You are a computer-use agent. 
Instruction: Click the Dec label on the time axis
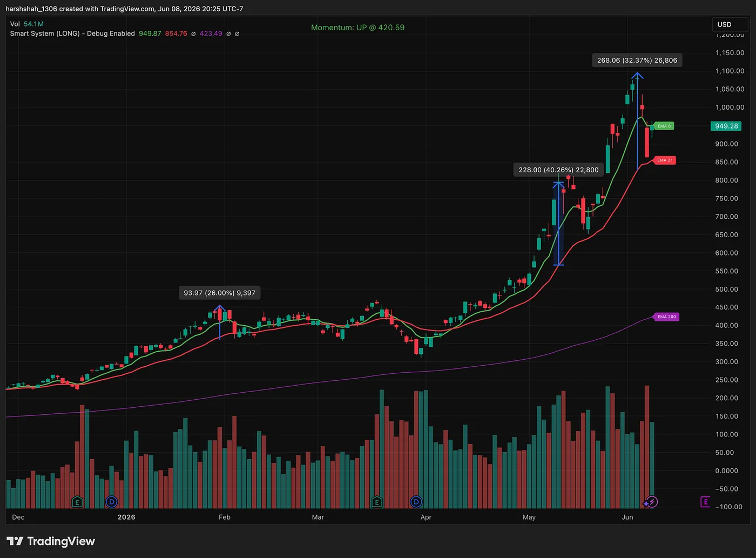18,517
